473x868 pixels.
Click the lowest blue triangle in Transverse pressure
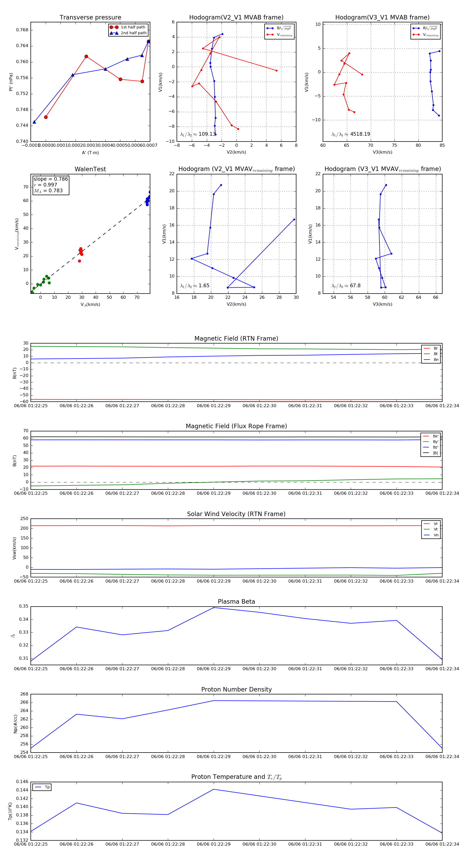[34, 122]
